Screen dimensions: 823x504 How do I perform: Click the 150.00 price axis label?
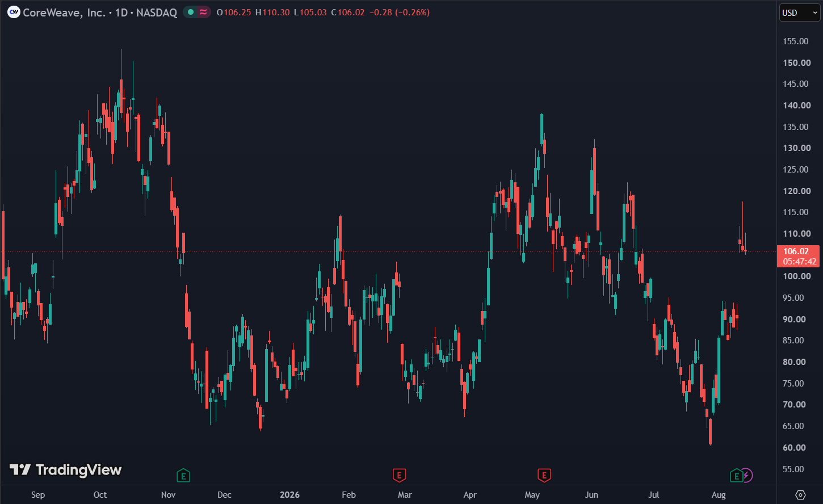pyautogui.click(x=797, y=63)
